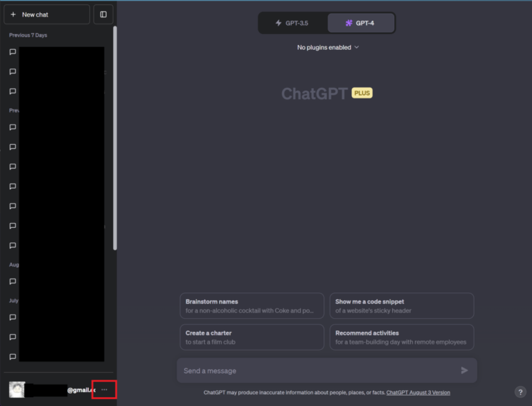Click the Recommend activities suggestion card
532x406 pixels.
point(401,337)
